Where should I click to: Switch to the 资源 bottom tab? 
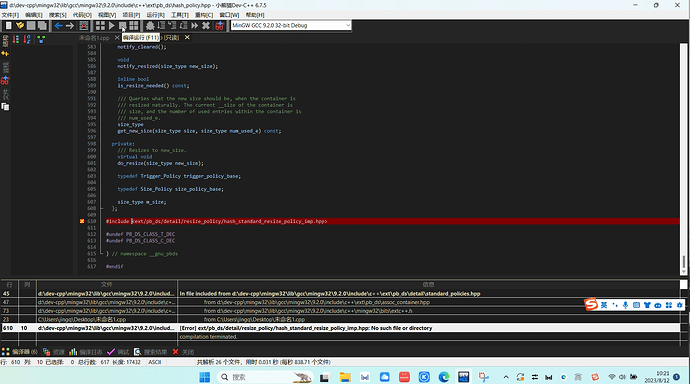[54, 352]
